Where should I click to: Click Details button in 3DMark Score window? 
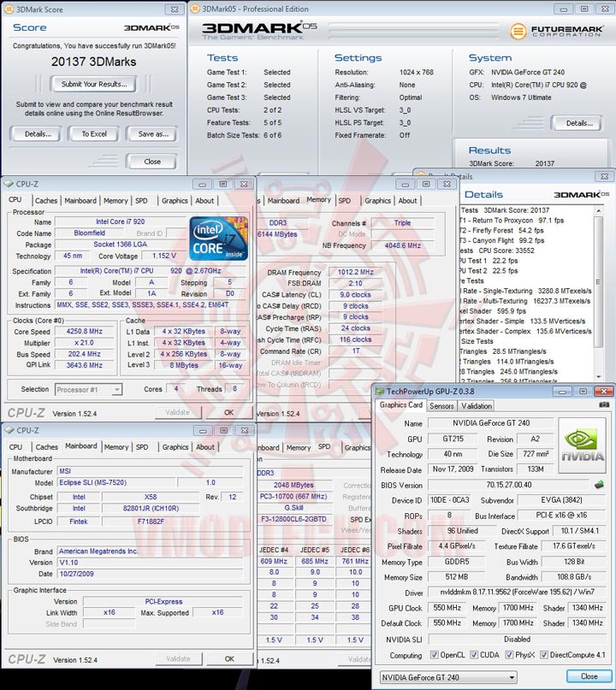pos(38,133)
